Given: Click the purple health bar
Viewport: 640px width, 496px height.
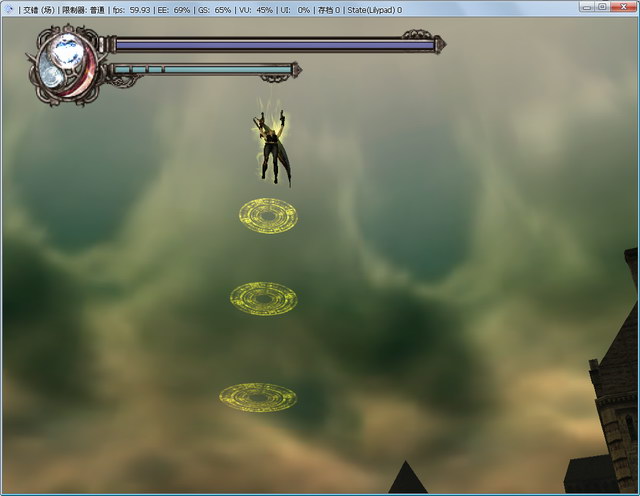Looking at the screenshot, I should coord(275,45).
